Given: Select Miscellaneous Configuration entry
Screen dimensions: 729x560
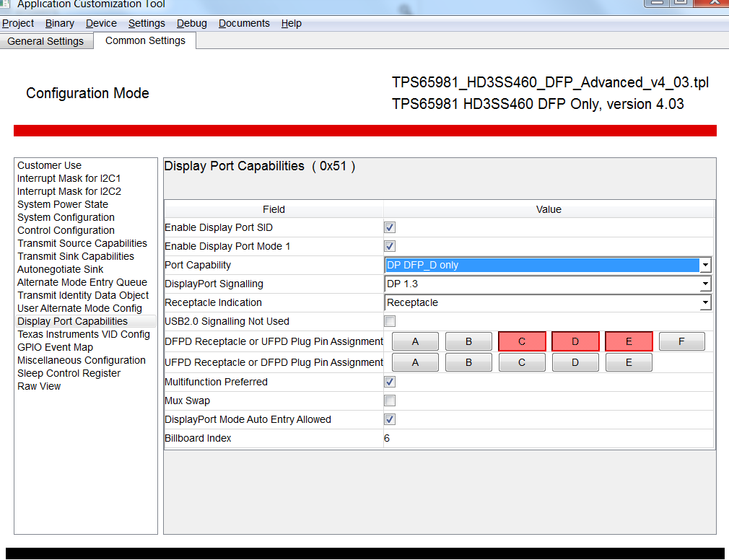Looking at the screenshot, I should [82, 361].
